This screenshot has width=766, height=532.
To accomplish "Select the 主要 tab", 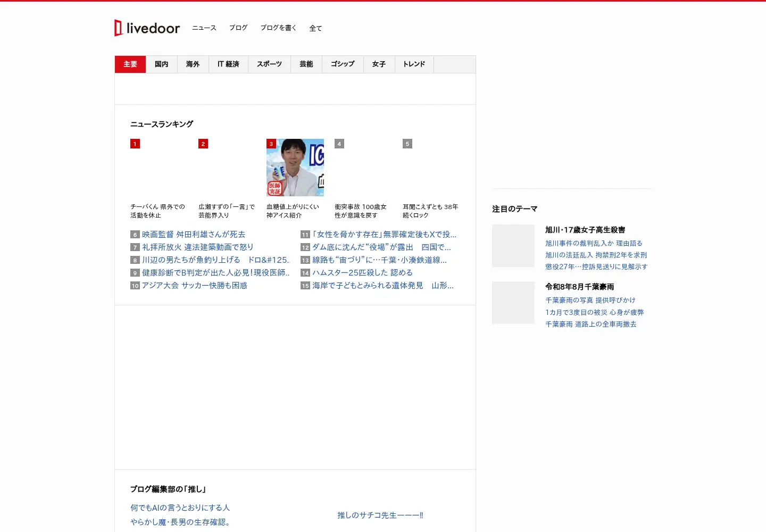I will [x=130, y=64].
